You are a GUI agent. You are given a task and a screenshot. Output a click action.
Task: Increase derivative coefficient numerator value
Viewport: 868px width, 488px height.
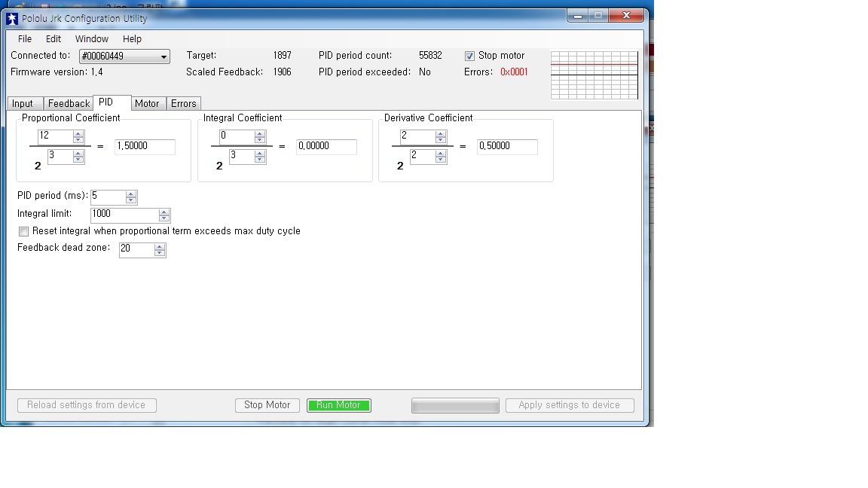[441, 133]
